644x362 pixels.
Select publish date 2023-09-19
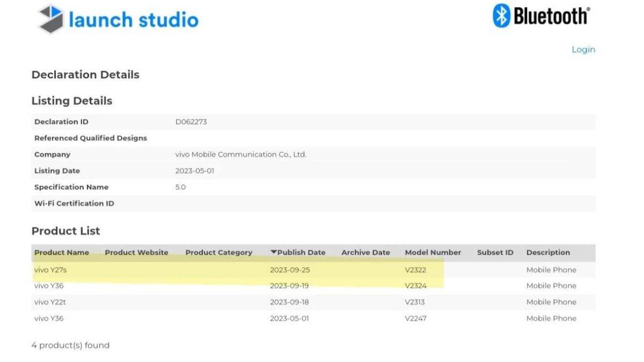click(289, 286)
